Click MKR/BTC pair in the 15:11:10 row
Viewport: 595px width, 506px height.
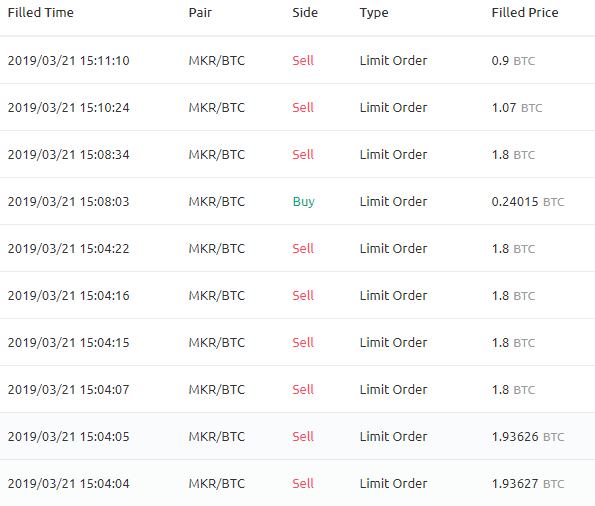coord(217,61)
